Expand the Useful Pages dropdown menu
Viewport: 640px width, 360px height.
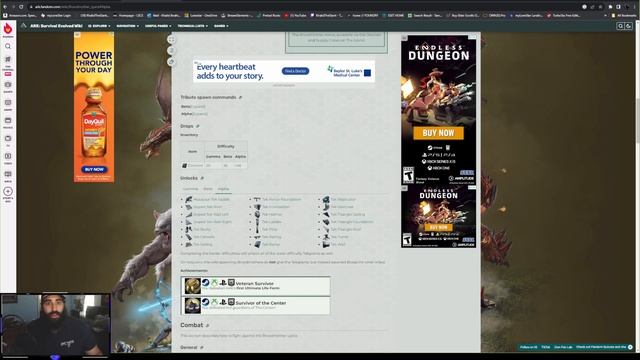pos(158,26)
